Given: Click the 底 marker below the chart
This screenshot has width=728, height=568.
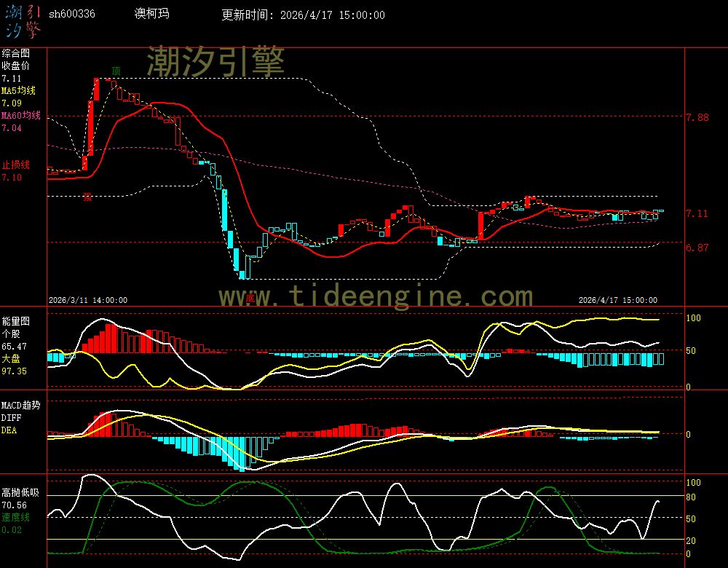Looking at the screenshot, I should point(250,298).
